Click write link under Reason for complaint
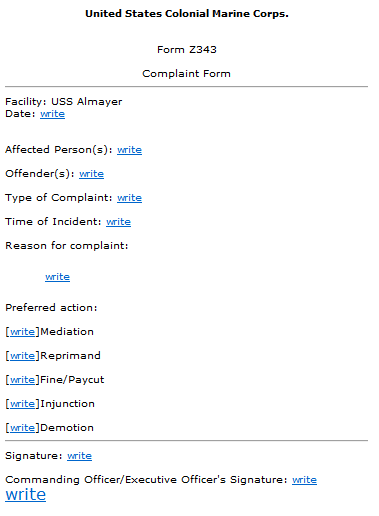Screen dimensions: 379x516 click(57, 277)
